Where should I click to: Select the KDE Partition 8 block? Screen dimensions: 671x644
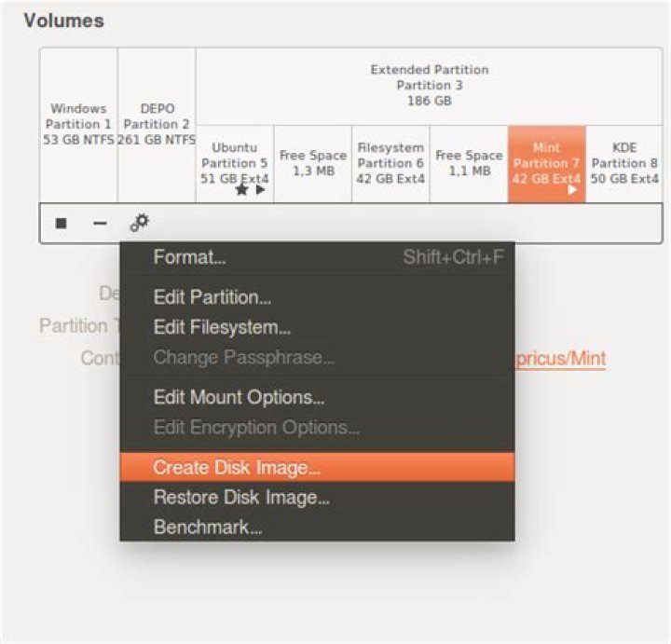[x=624, y=164]
